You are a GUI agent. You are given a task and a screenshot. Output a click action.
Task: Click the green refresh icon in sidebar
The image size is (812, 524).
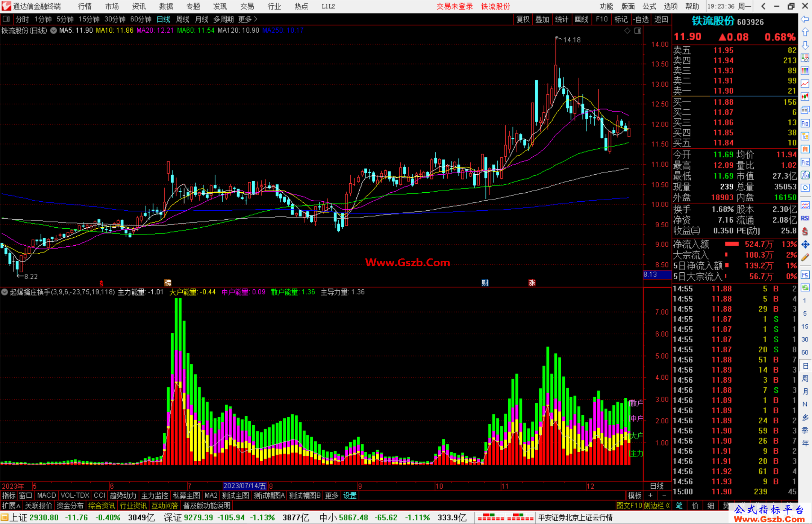click(805, 288)
